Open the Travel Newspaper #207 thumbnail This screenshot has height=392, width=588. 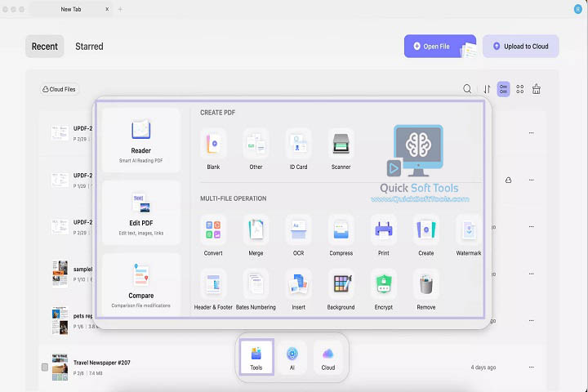point(60,367)
